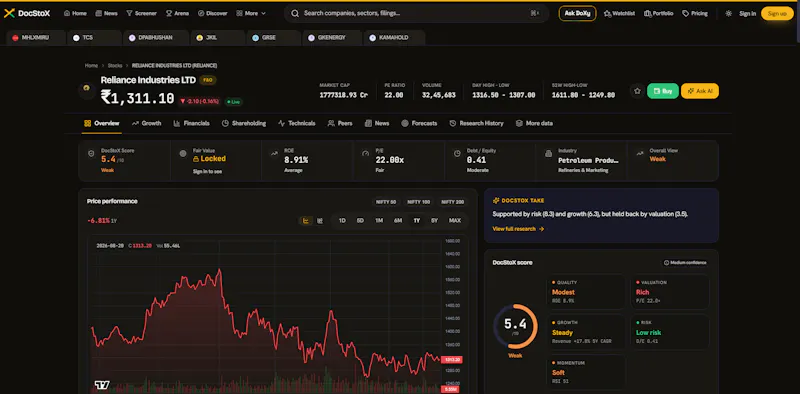800x394 pixels.
Task: Click the Debt / Equity icon
Action: 457,153
